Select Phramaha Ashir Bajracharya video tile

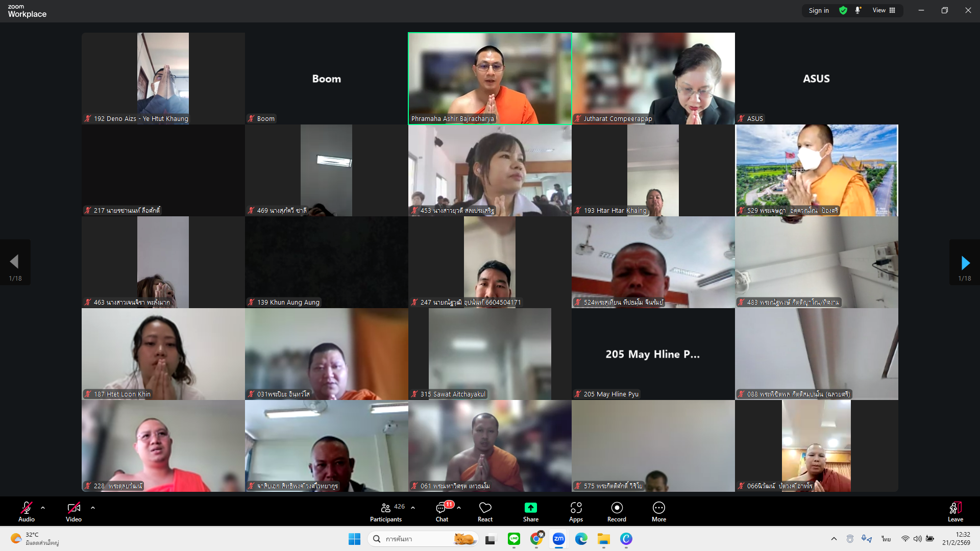pyautogui.click(x=489, y=78)
